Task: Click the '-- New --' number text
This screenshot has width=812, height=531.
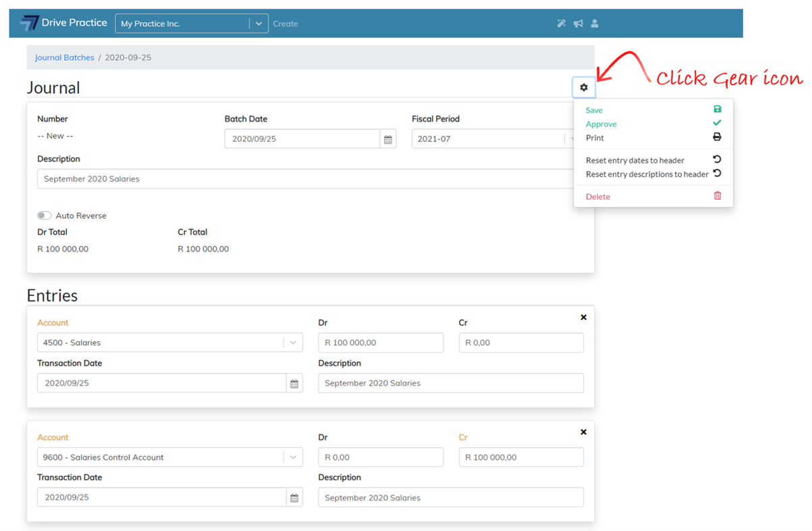Action: pyautogui.click(x=55, y=136)
